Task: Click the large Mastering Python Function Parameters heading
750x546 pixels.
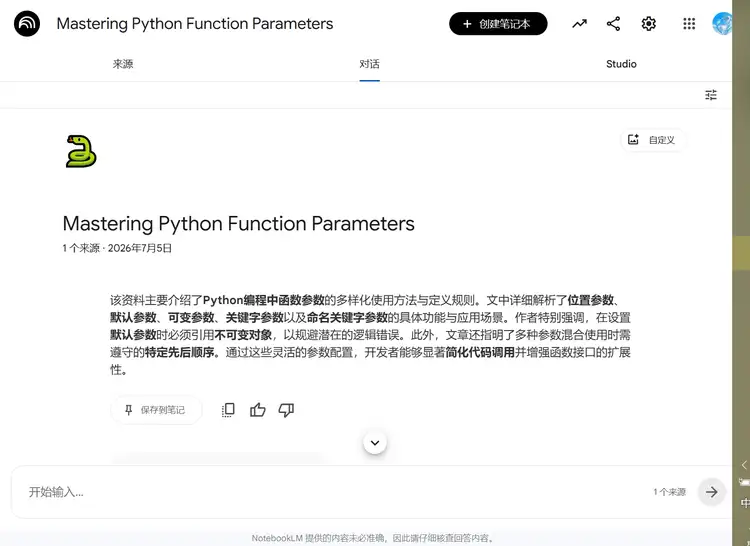Action: coord(238,223)
